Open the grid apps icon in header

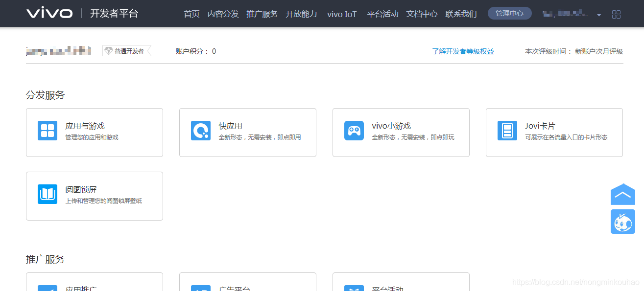(617, 15)
